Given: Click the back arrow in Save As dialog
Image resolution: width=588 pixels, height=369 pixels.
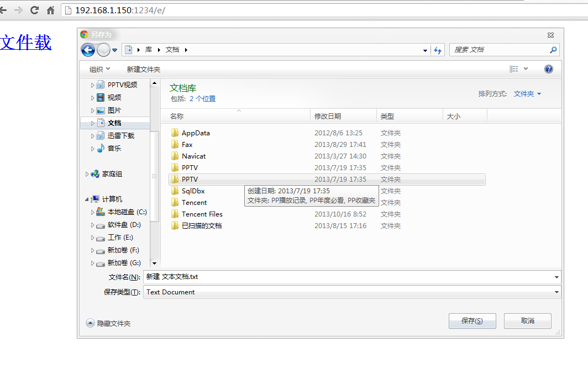Looking at the screenshot, I should click(x=88, y=50).
